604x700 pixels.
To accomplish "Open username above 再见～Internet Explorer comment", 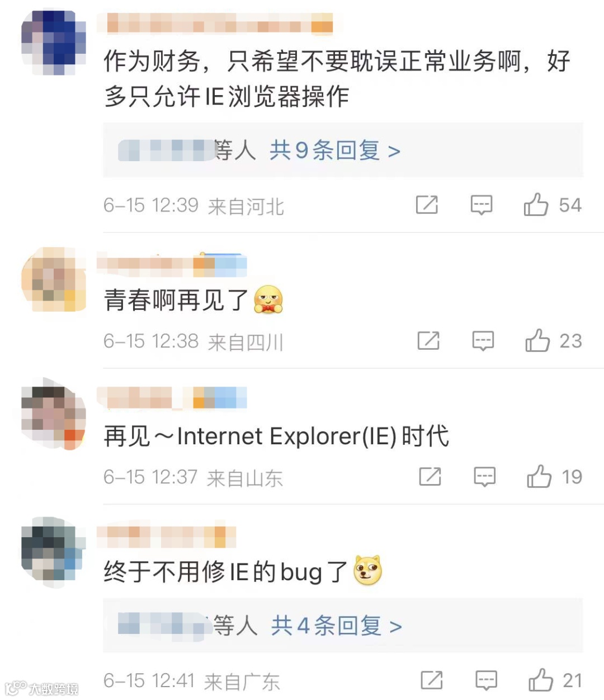I will tap(172, 397).
